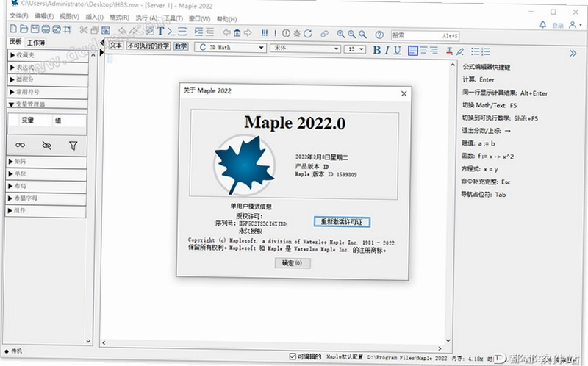Click the Print icon
Screen dimensions: 588x366
(46, 29)
